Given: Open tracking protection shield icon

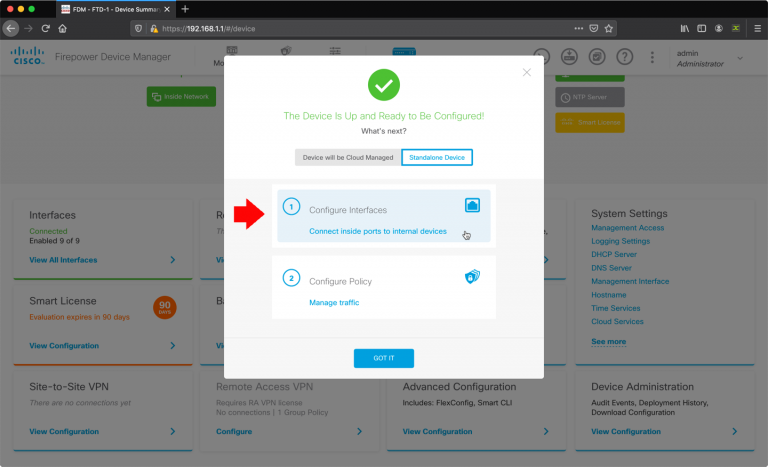Looking at the screenshot, I should pyautogui.click(x=139, y=28).
